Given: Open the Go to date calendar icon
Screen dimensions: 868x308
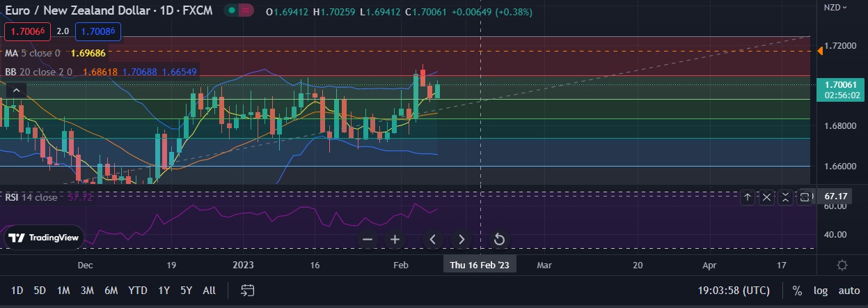Looking at the screenshot, I should click(247, 291).
